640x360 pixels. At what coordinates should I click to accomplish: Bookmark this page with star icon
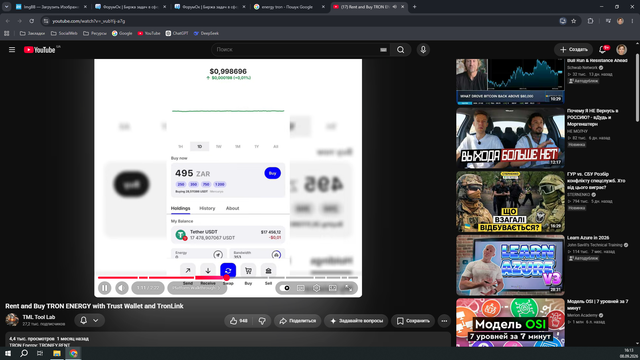coord(573,21)
